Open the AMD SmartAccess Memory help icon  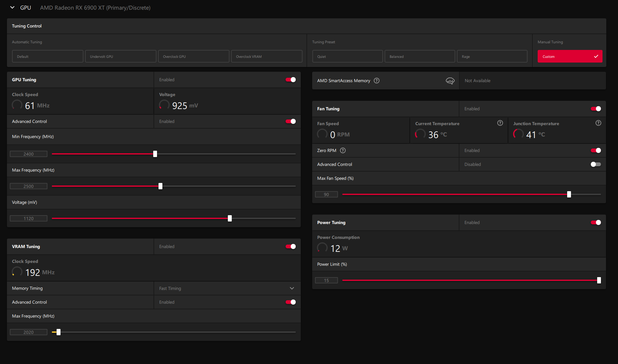click(377, 81)
